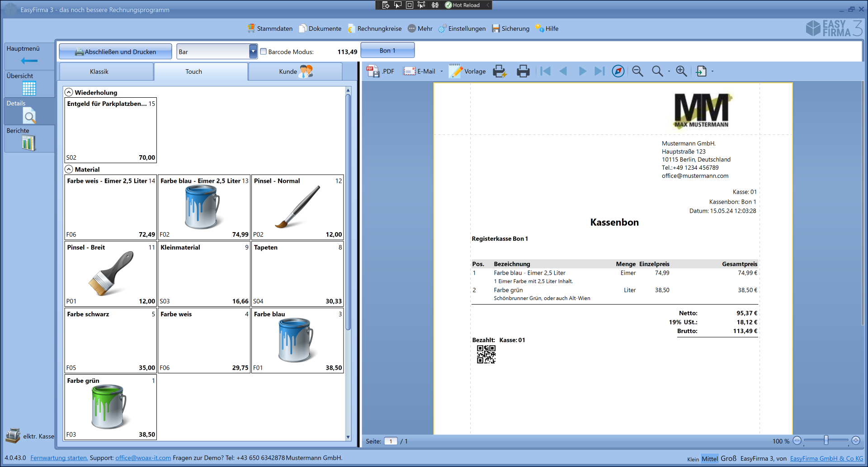Collapse the Material group
The width and height of the screenshot is (868, 467).
(69, 169)
